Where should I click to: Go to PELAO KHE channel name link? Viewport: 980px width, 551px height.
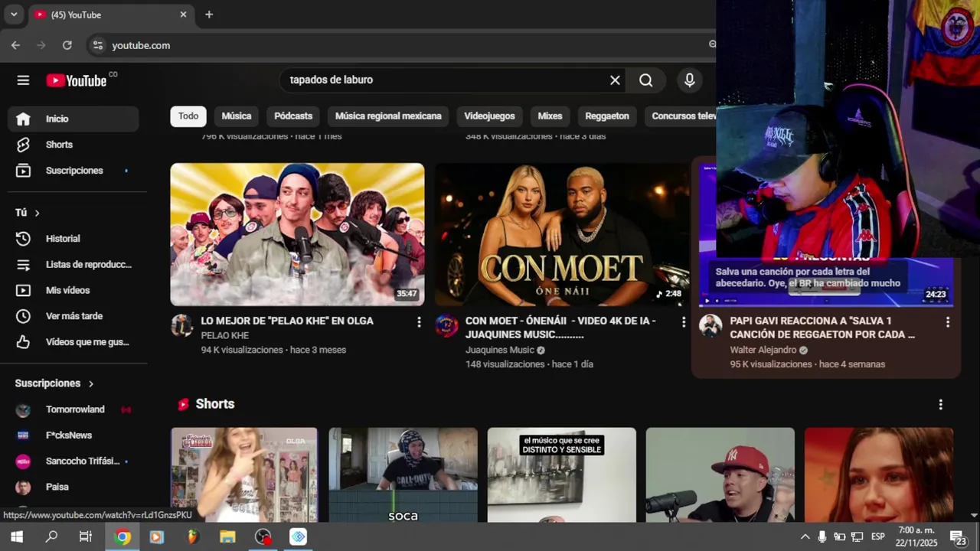click(x=225, y=336)
